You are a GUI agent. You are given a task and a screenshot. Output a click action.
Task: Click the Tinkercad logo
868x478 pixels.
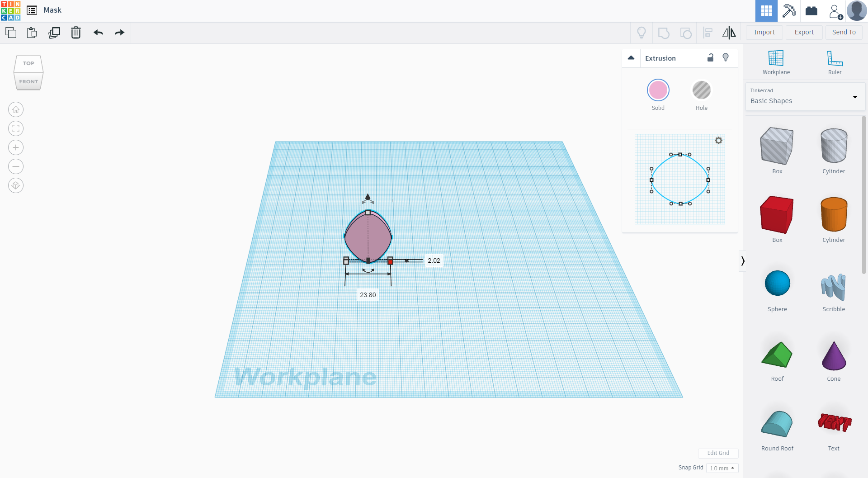coord(10,10)
